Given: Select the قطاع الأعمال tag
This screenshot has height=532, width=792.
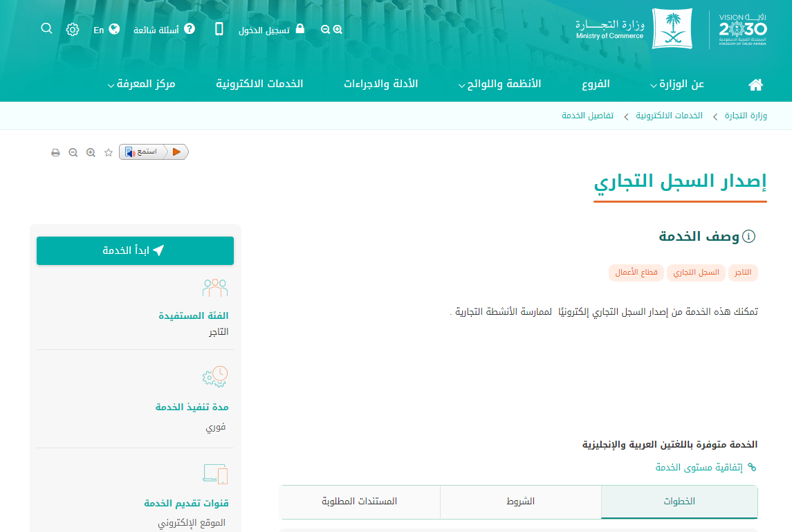Looking at the screenshot, I should 636,273.
